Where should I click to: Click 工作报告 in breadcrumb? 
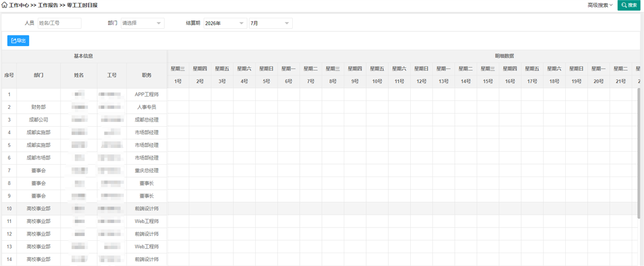click(x=48, y=5)
